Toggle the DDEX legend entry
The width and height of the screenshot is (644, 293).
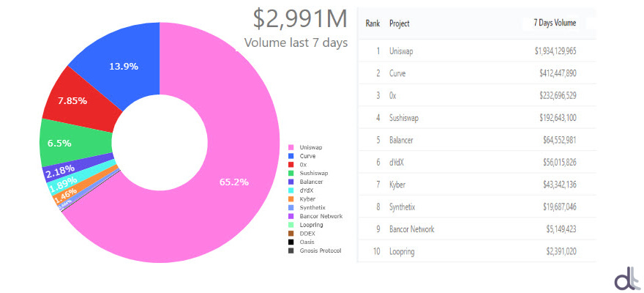(302, 234)
